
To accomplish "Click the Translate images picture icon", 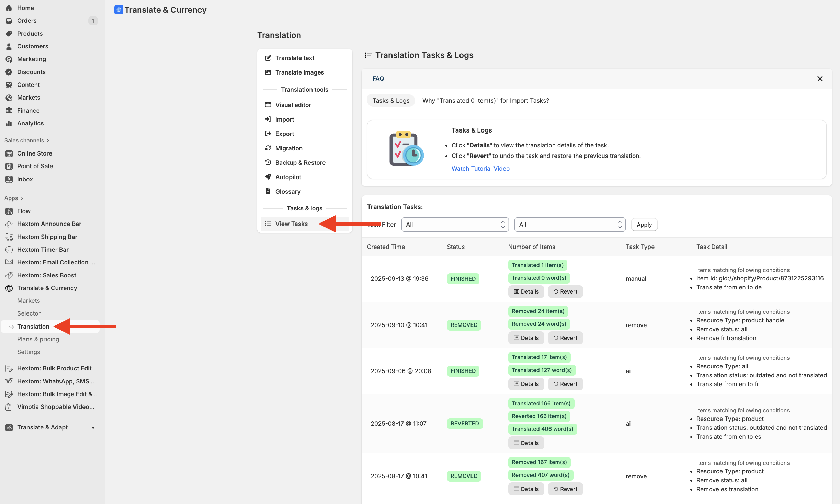I will click(x=268, y=72).
